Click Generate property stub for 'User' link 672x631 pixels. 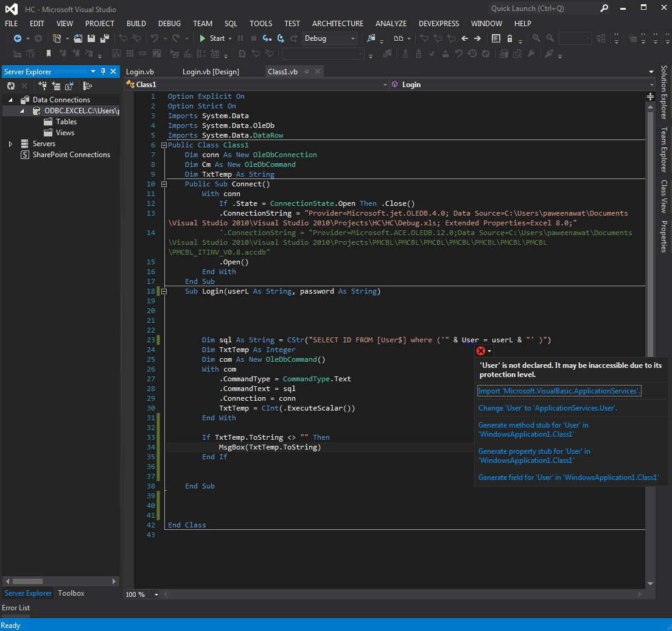click(534, 456)
